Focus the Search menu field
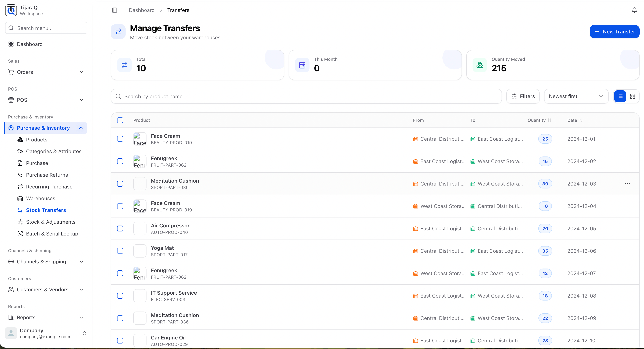The height and width of the screenshot is (349, 644). pos(46,28)
